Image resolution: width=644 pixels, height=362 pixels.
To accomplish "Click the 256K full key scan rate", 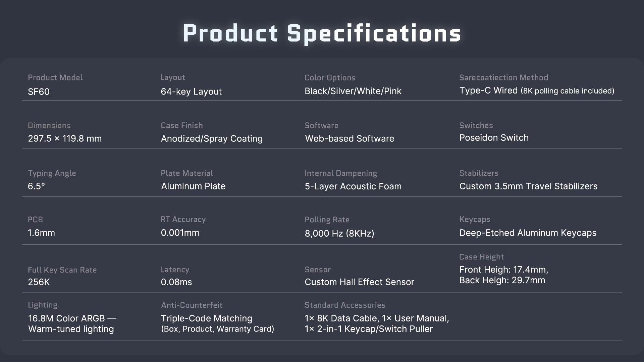I will pyautogui.click(x=39, y=282).
